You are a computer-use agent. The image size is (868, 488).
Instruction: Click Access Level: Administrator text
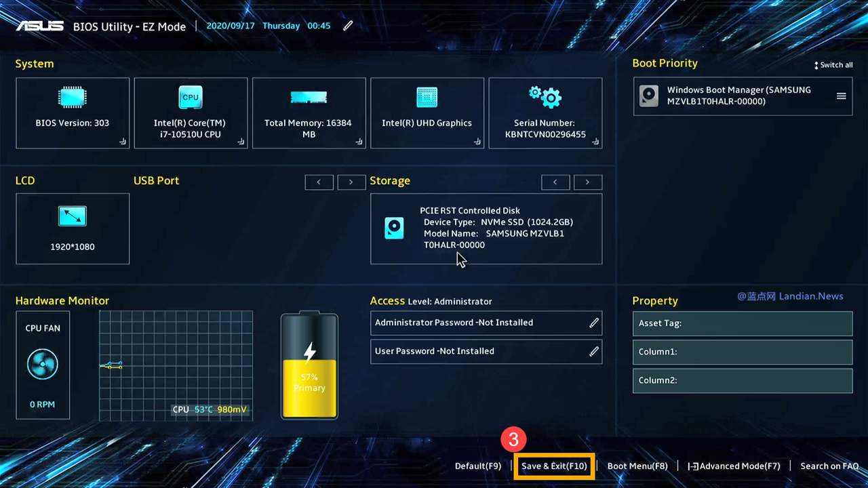(x=431, y=301)
